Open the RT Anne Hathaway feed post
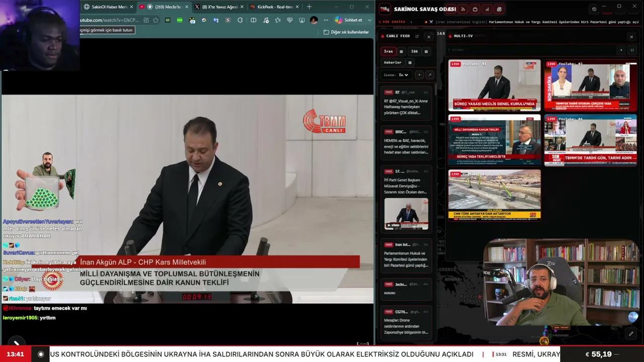 406,103
